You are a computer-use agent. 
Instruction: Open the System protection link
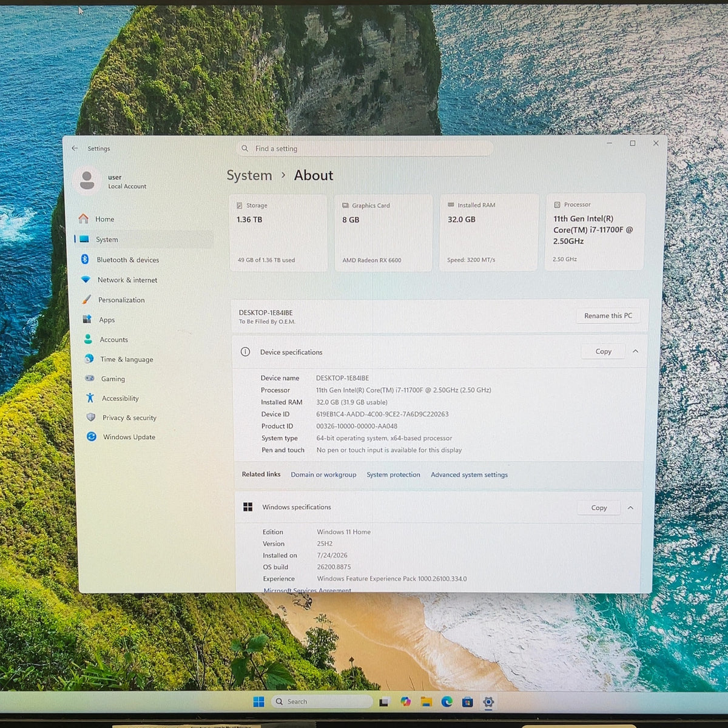point(393,474)
